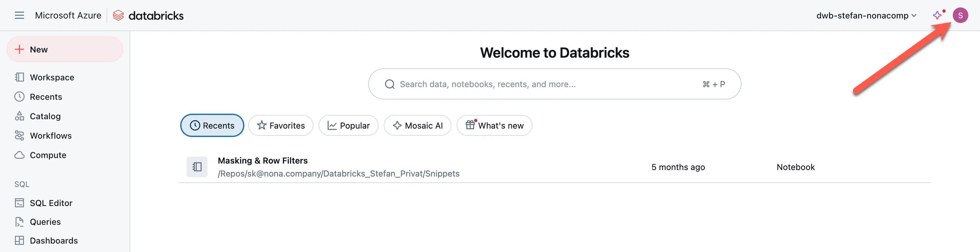Open Catalog from the sidebar
The width and height of the screenshot is (980, 252).
(x=45, y=116)
